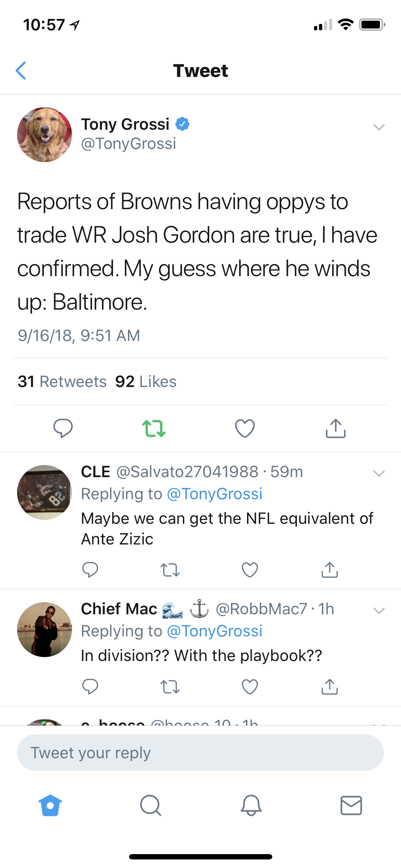Reply to CLE's Ante Zizic comment
The height and width of the screenshot is (868, 401).
90,569
